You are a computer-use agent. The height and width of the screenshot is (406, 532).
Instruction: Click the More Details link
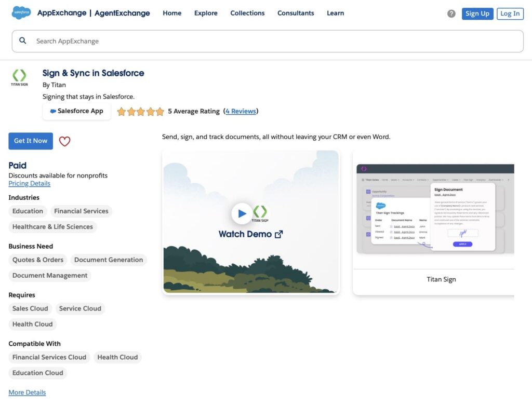[27, 392]
